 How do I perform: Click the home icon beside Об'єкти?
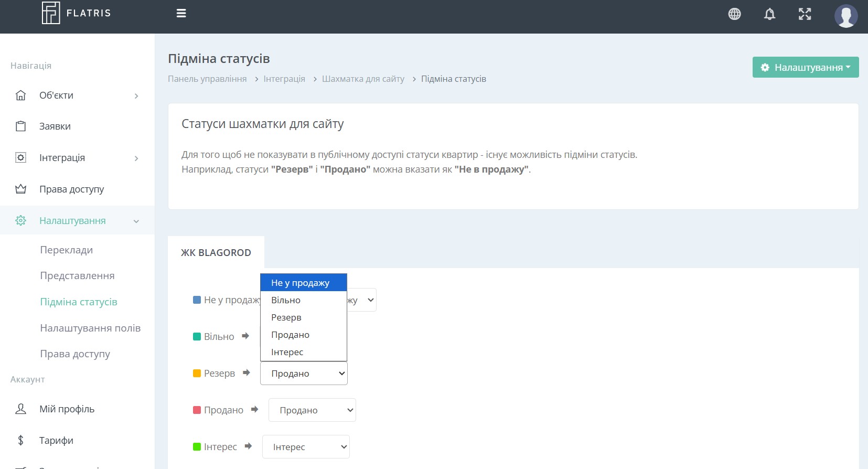(21, 95)
